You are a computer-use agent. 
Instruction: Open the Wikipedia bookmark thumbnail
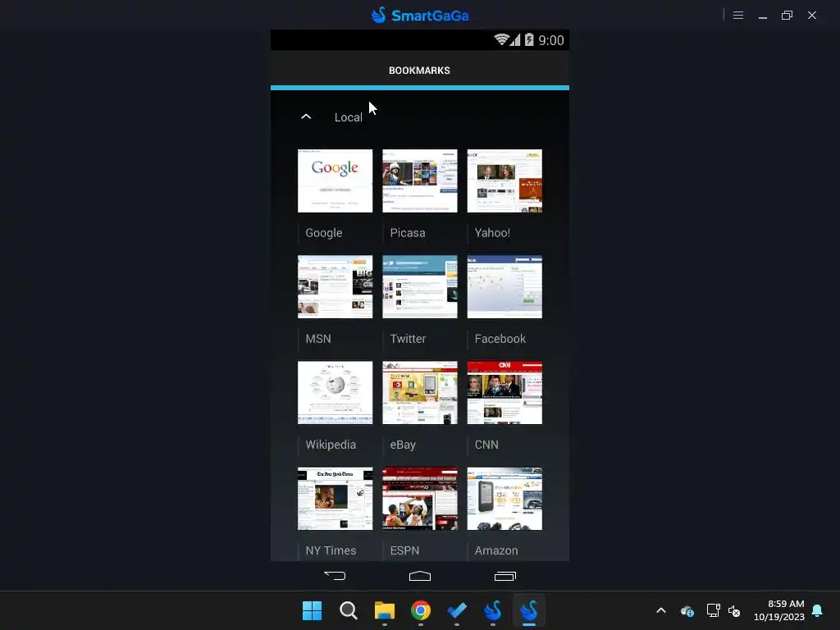click(x=336, y=393)
